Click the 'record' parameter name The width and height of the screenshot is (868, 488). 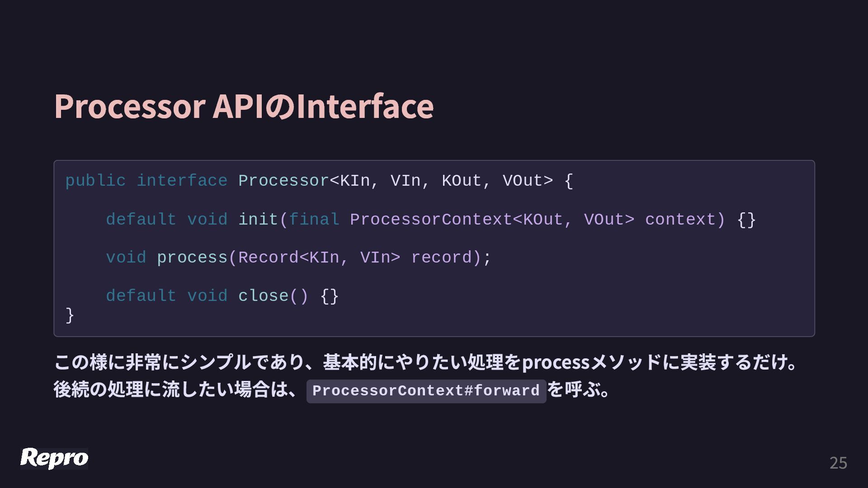tap(441, 258)
